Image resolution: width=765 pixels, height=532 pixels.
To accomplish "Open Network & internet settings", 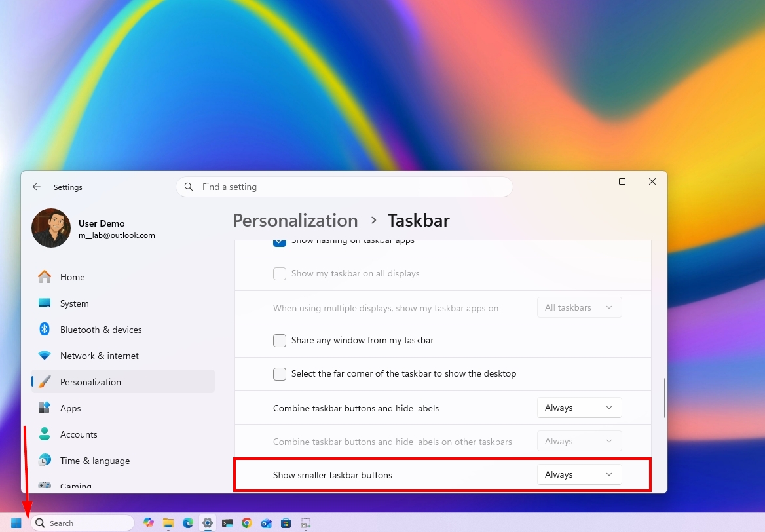I will [x=123, y=356].
